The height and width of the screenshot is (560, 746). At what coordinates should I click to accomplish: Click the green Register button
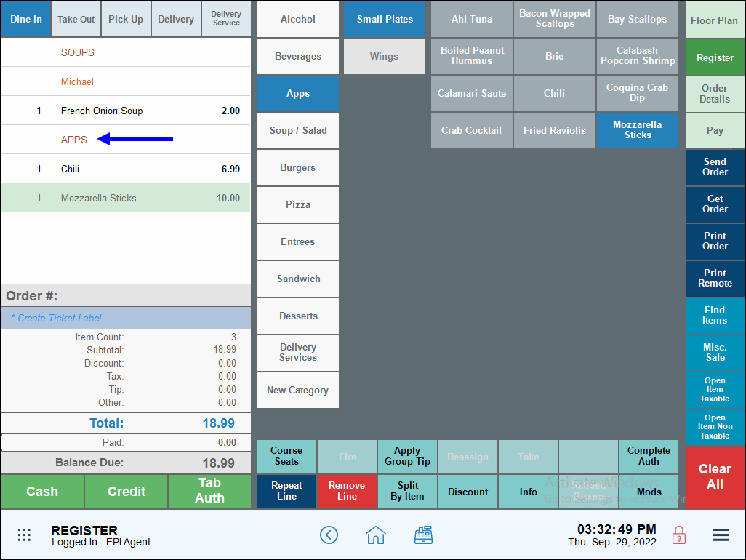(x=715, y=57)
